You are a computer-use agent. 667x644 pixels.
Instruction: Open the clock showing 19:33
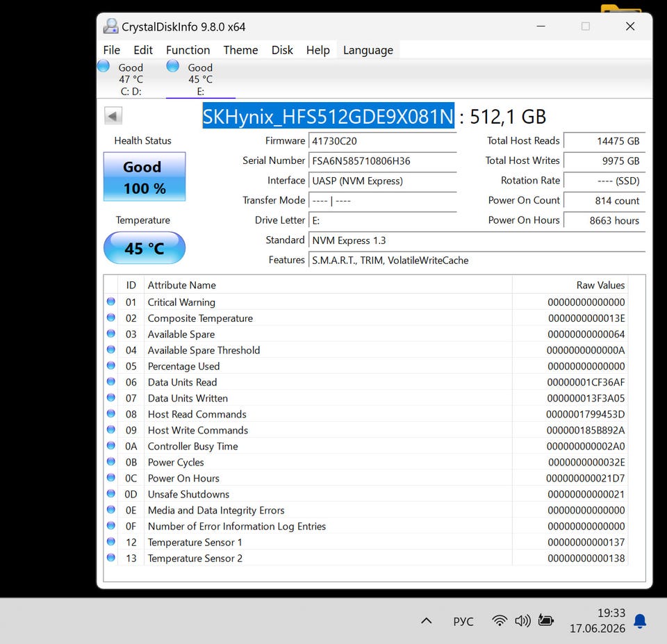(598, 620)
